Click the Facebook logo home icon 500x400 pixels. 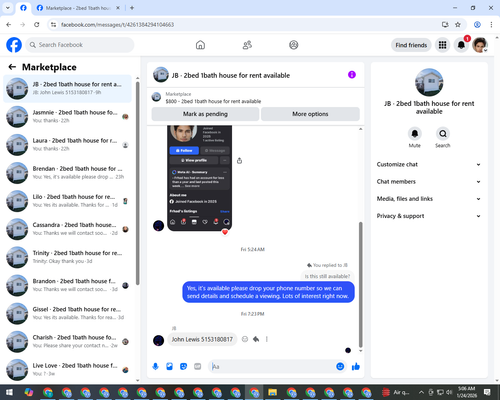coord(14,45)
